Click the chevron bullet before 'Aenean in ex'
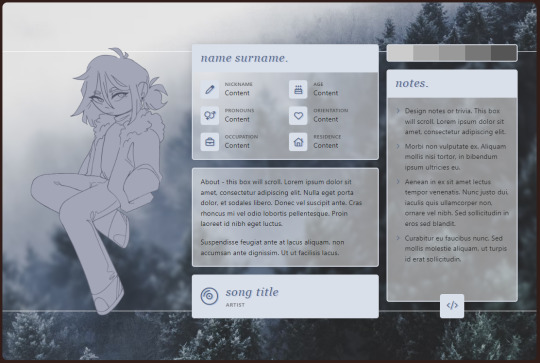 pyautogui.click(x=398, y=182)
